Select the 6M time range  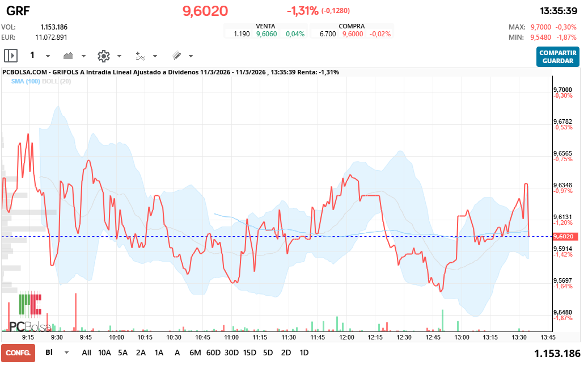point(195,353)
